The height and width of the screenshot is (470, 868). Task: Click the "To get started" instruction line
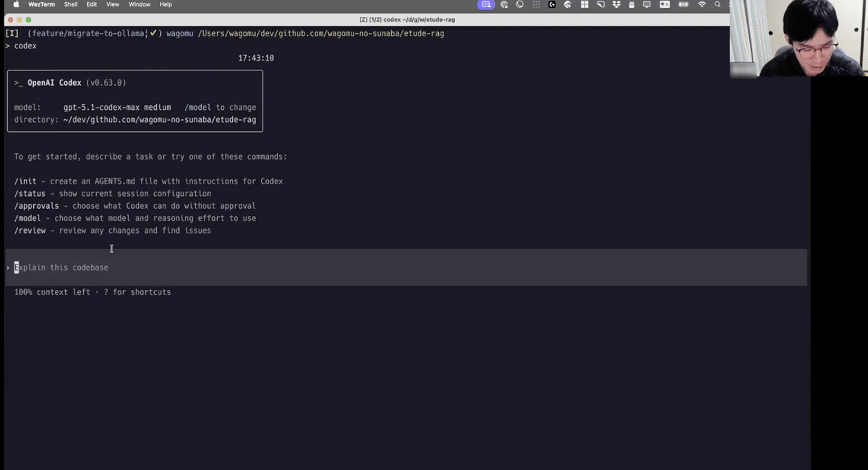151,157
